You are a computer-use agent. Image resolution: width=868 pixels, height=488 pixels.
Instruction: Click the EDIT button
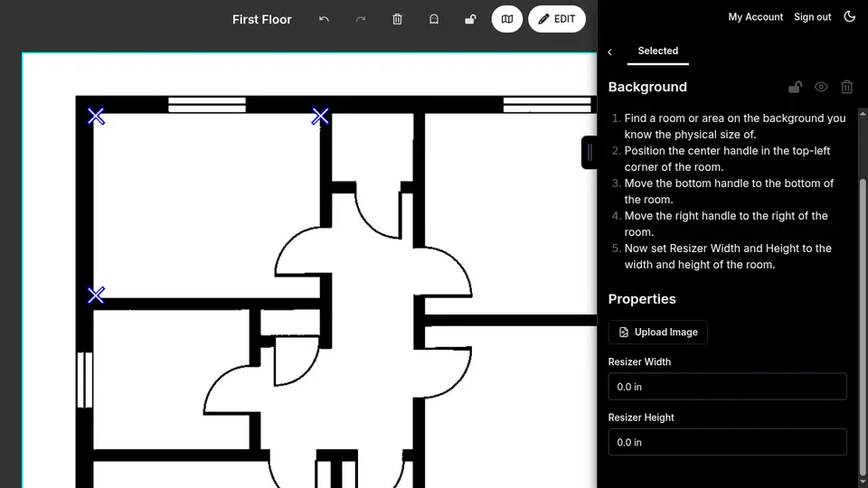click(x=556, y=19)
